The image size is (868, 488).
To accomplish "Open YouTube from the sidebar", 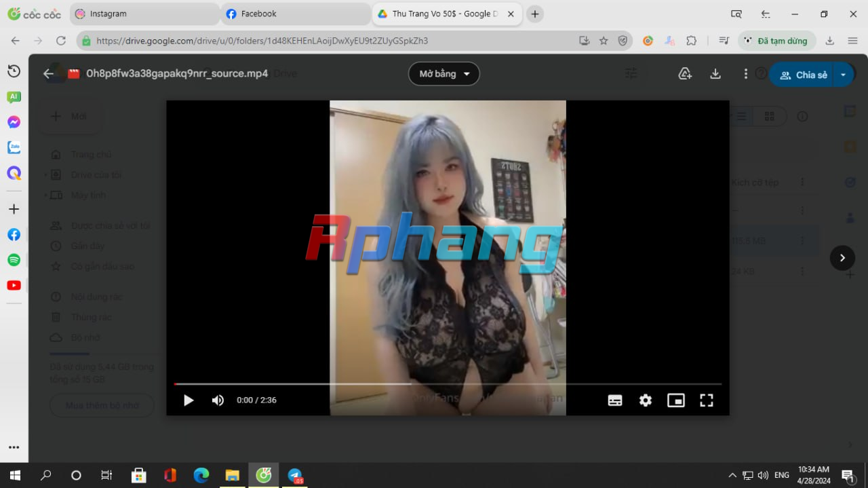I will click(x=14, y=285).
